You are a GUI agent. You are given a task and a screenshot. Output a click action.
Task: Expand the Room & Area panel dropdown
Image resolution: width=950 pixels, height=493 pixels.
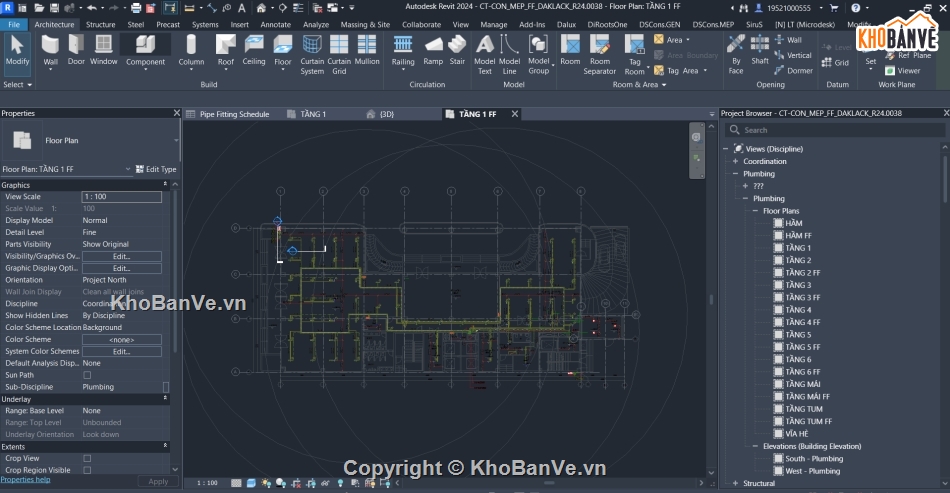(x=639, y=85)
